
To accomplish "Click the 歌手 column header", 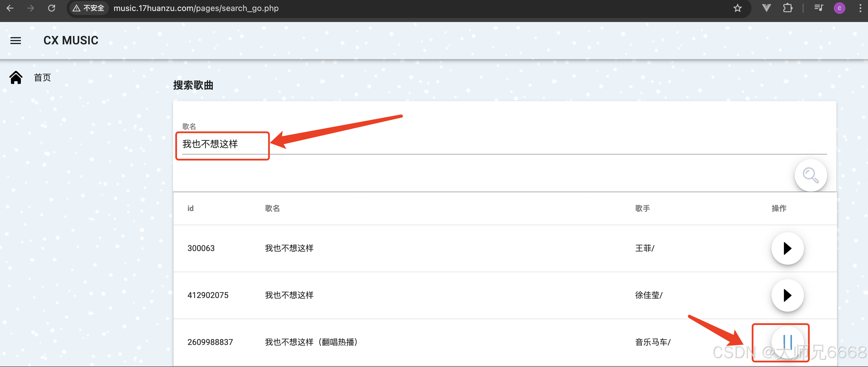I will pyautogui.click(x=642, y=208).
